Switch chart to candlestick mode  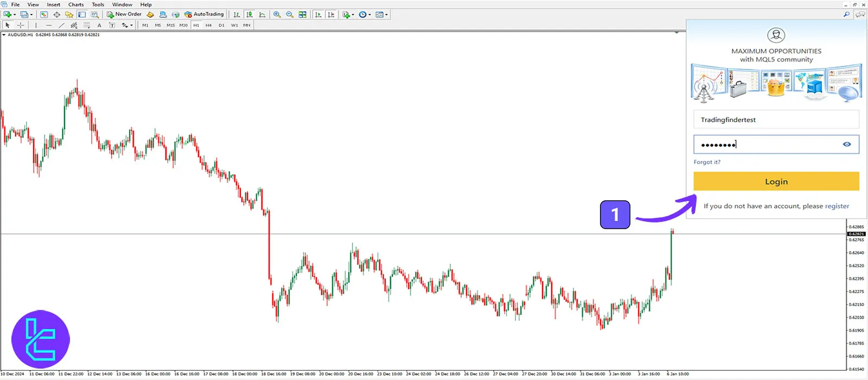coord(250,15)
